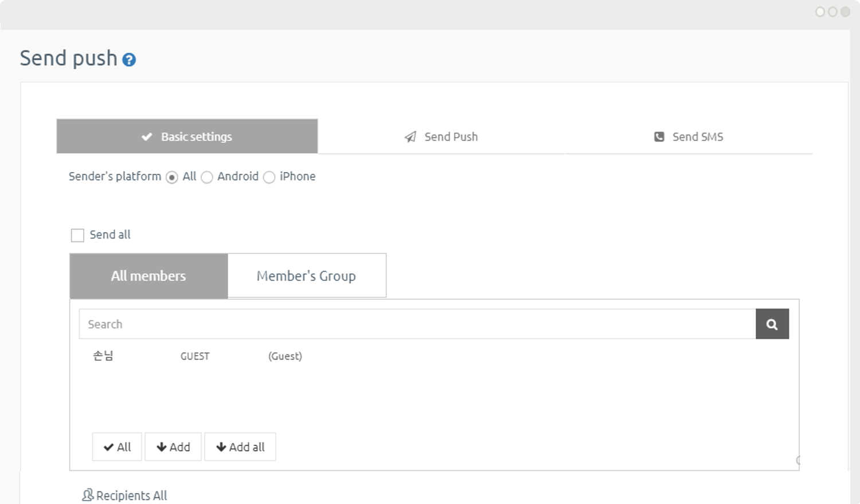
Task: Enable the Send all checkbox
Action: coord(77,236)
